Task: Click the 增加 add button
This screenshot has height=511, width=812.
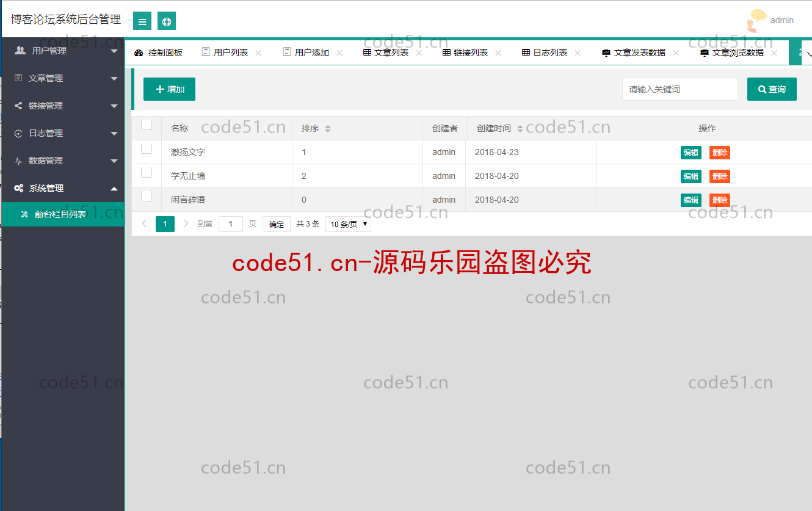Action: click(169, 89)
